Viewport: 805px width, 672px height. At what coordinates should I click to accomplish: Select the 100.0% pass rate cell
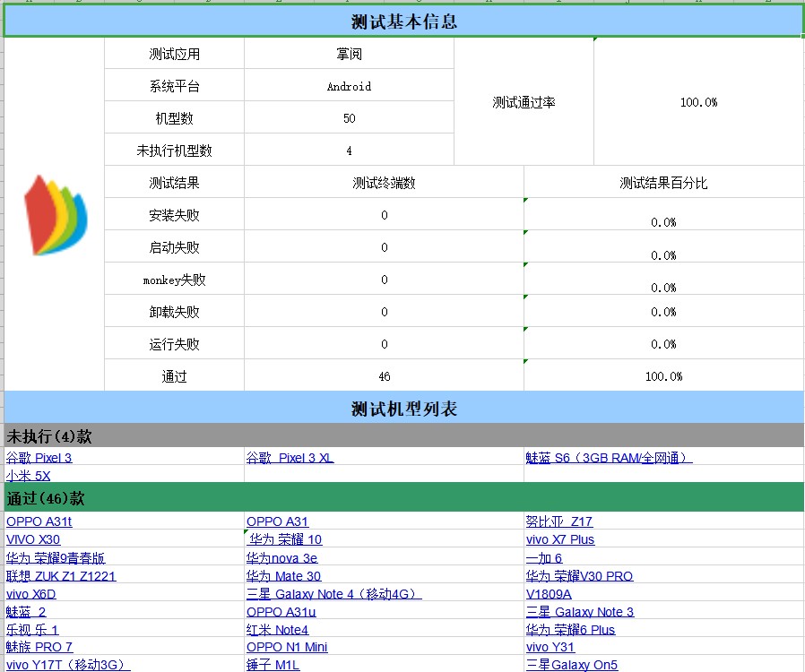click(698, 102)
